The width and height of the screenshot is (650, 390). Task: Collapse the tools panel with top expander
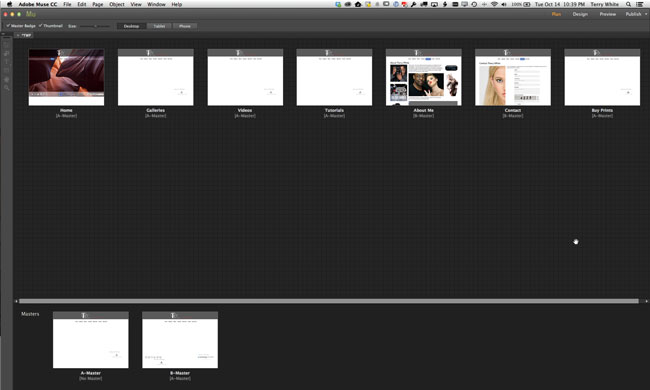(3, 34)
